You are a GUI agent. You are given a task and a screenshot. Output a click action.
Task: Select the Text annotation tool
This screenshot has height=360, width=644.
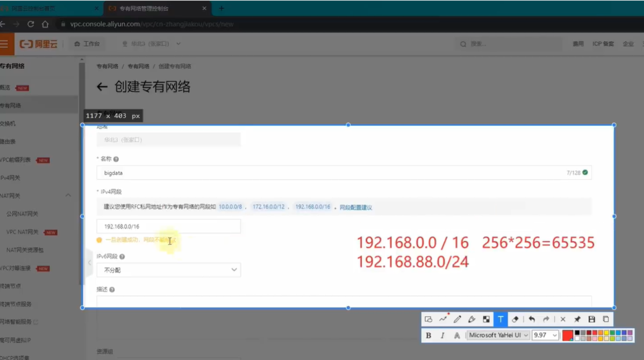point(501,319)
